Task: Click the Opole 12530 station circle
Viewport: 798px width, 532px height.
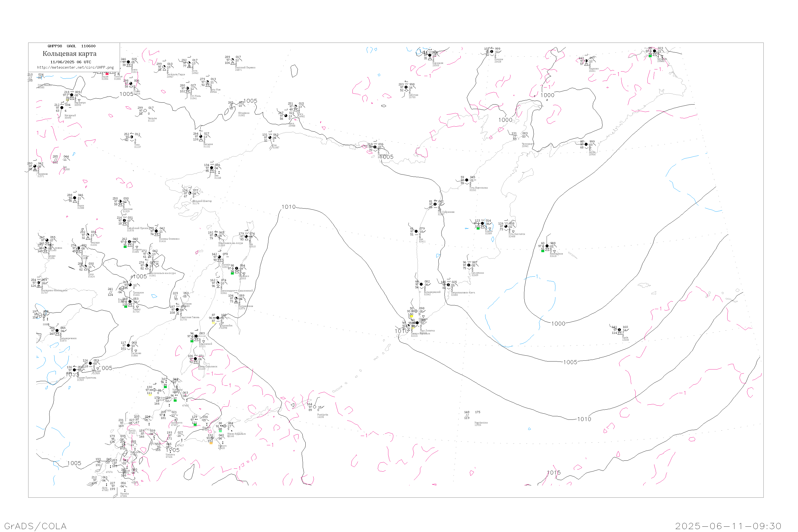Action: [x=620, y=330]
